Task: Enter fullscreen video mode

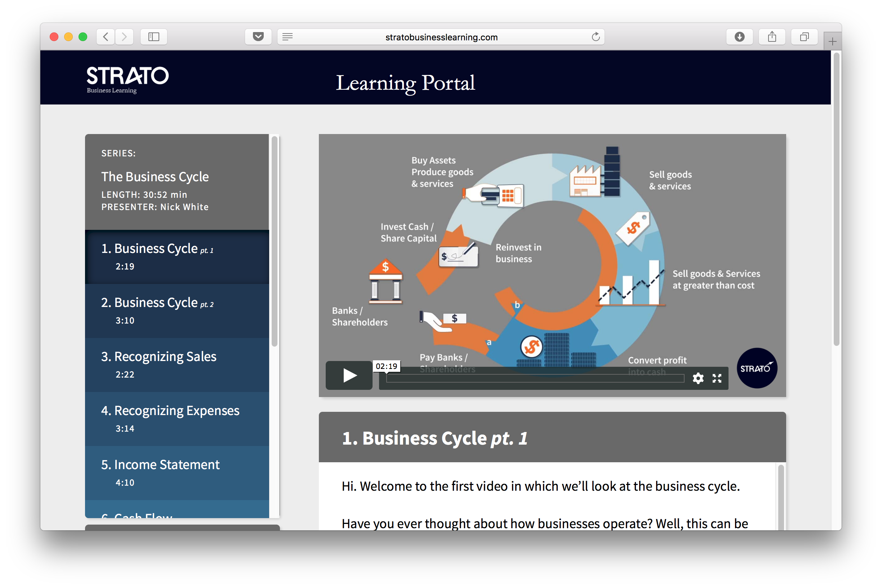Action: click(x=717, y=378)
